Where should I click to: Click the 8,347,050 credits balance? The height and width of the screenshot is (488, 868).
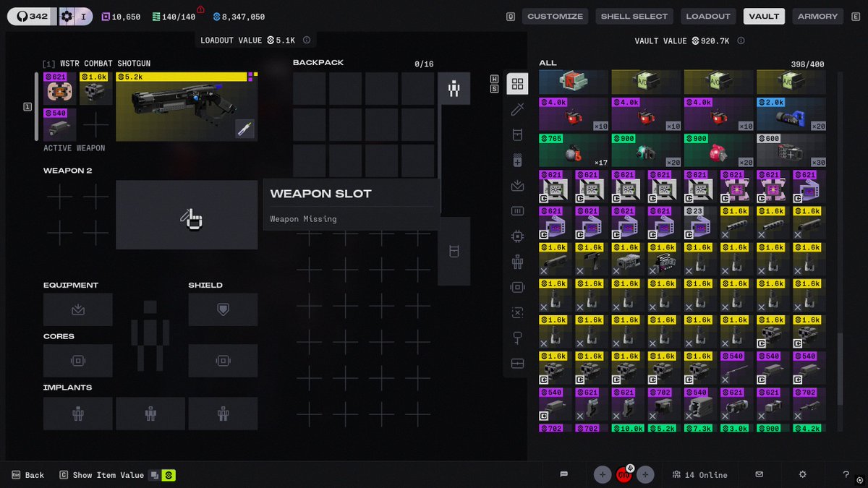pos(238,17)
